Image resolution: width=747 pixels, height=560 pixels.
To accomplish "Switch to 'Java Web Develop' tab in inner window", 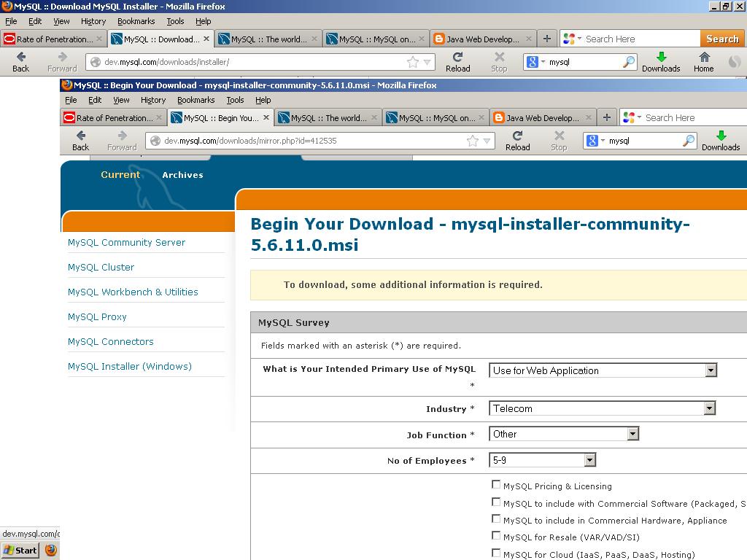I will tap(543, 118).
